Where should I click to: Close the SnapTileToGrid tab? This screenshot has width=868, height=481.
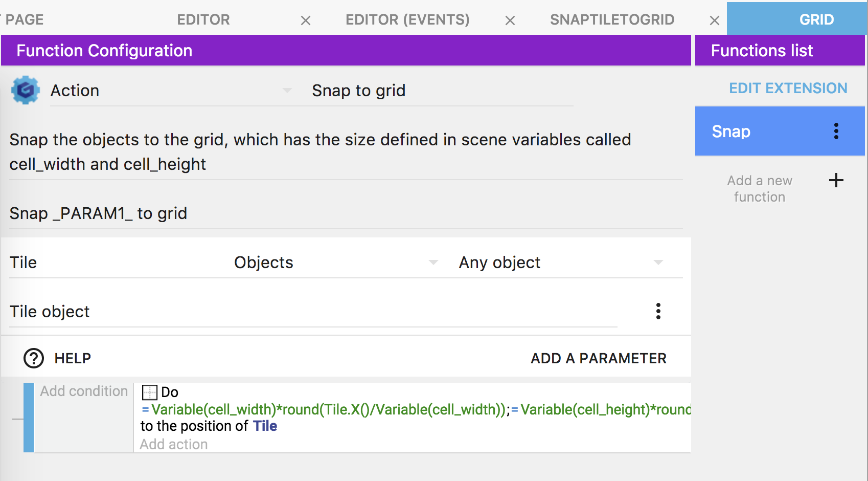click(x=714, y=20)
